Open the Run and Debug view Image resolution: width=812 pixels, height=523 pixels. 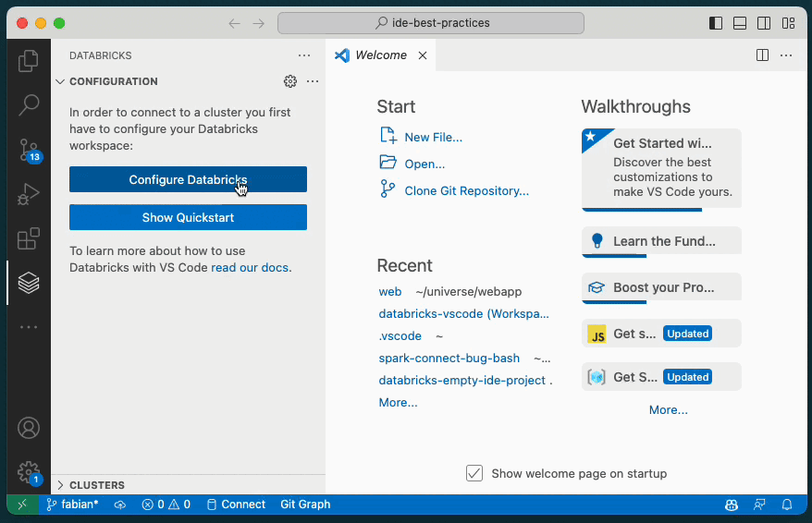29,194
